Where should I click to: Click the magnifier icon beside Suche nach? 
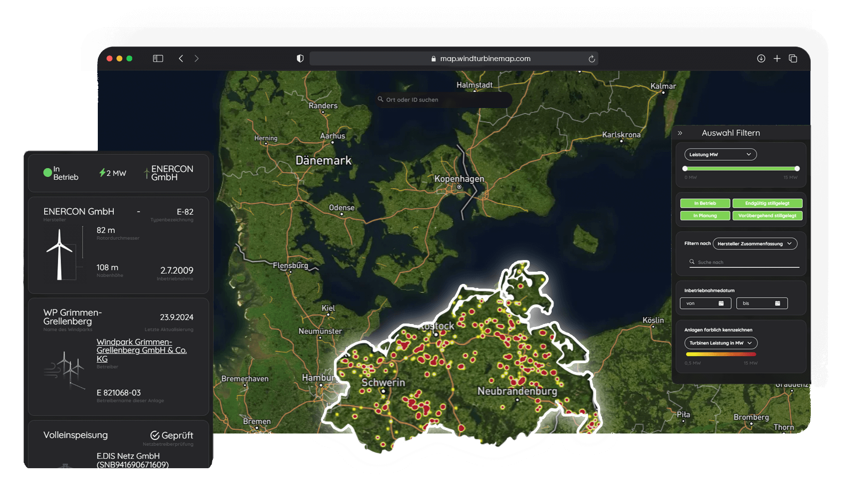click(692, 262)
